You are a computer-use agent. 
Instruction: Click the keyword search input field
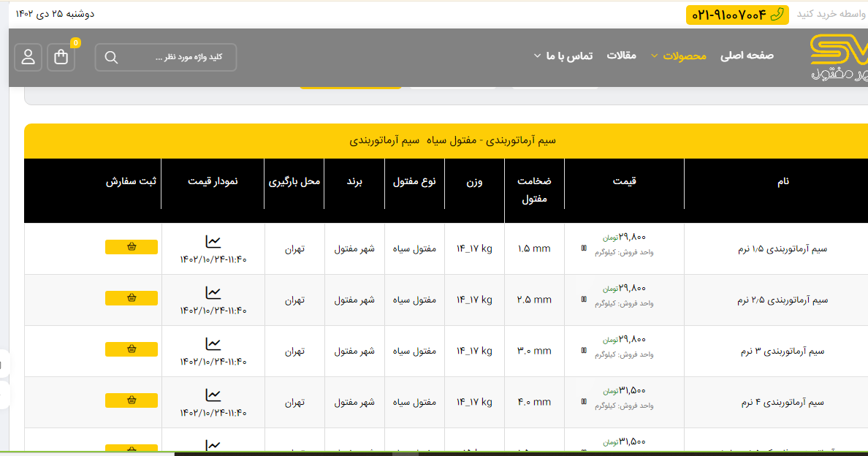click(x=175, y=58)
